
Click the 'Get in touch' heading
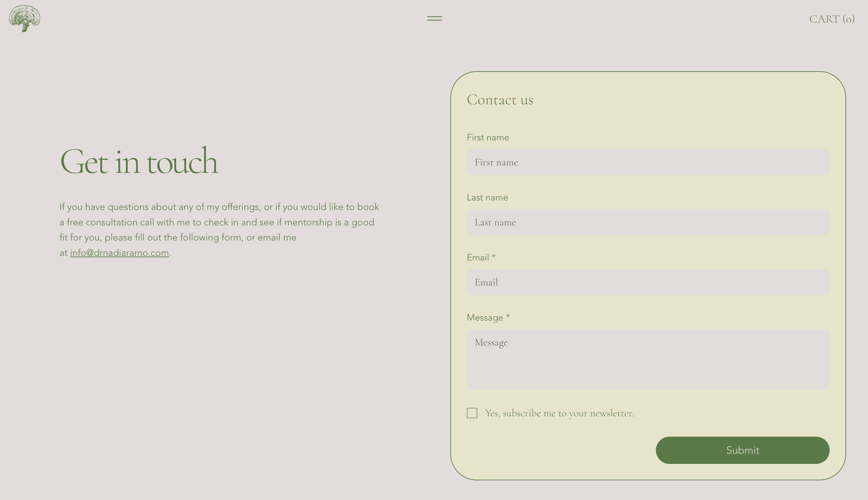pyautogui.click(x=139, y=161)
